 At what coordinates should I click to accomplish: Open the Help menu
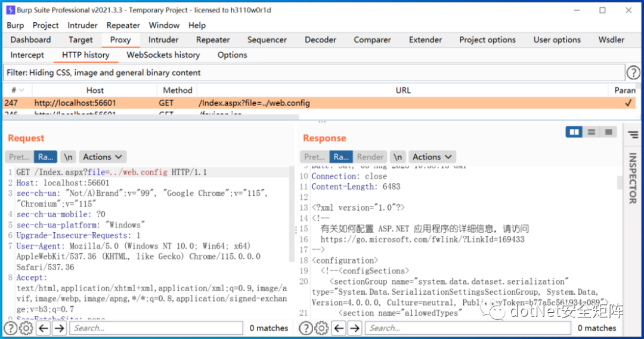[197, 26]
